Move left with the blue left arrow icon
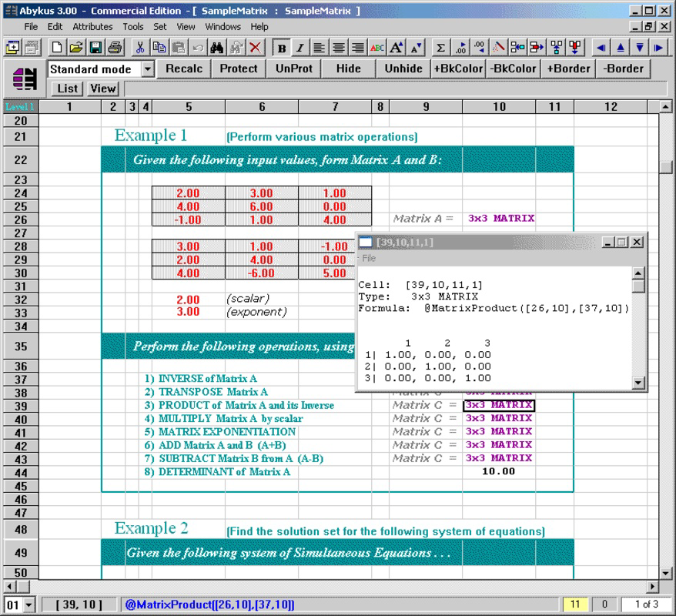 coord(601,48)
